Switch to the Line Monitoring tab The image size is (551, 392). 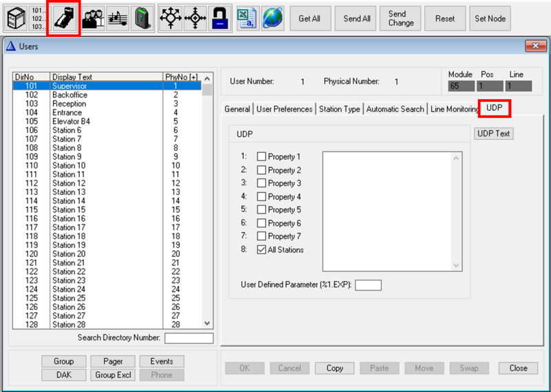coord(455,109)
